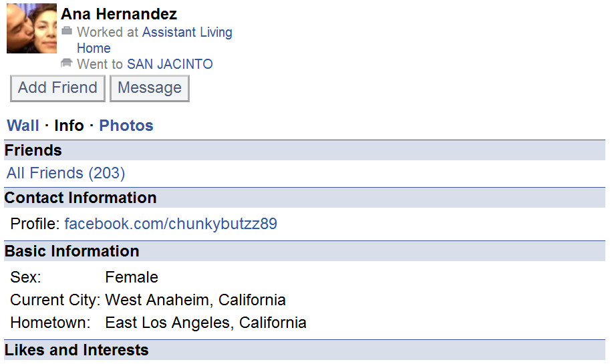Click the Basic Information section header
The width and height of the screenshot is (610, 364).
(72, 251)
